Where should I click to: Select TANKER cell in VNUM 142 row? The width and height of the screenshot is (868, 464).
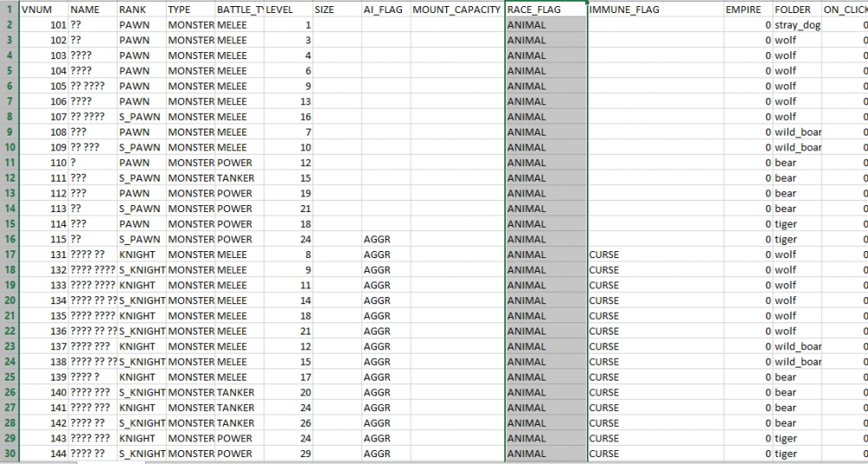tap(240, 423)
